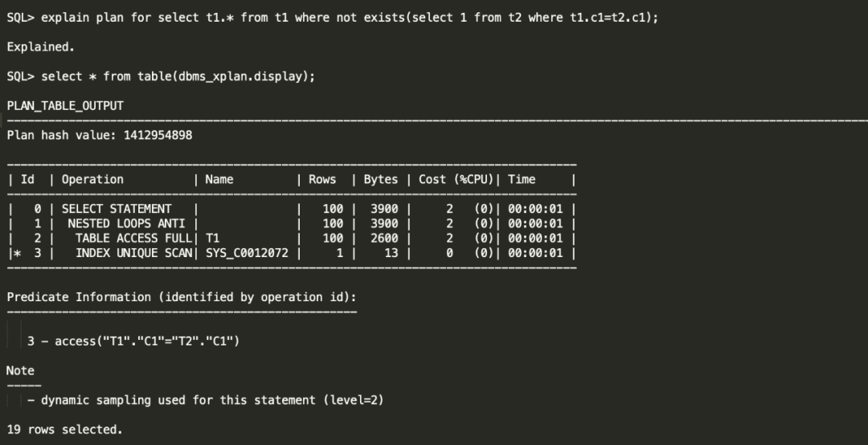Click the NESTED LOOPS ANTI operation
This screenshot has height=445, width=868.
click(126, 223)
